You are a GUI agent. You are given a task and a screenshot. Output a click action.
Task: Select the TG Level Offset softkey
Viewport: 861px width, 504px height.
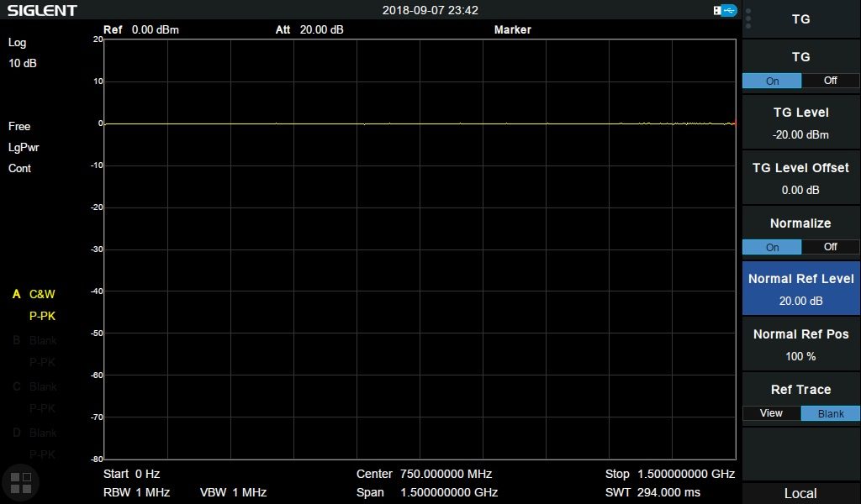[800, 178]
